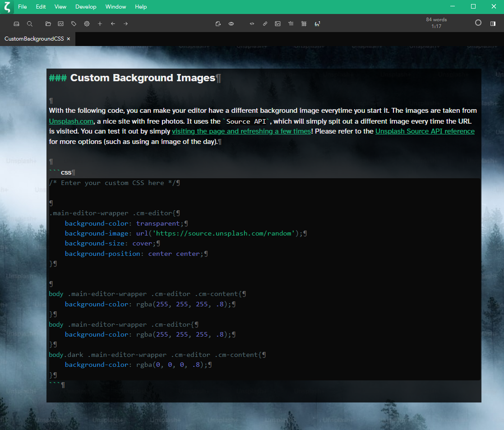Open the tag manager icon

pos(74,24)
